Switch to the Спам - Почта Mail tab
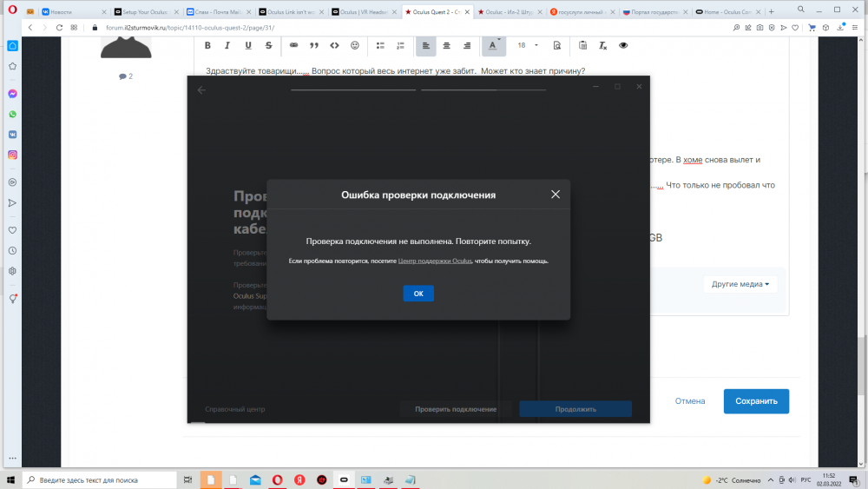Screen dimensions: 868x489 (219, 11)
